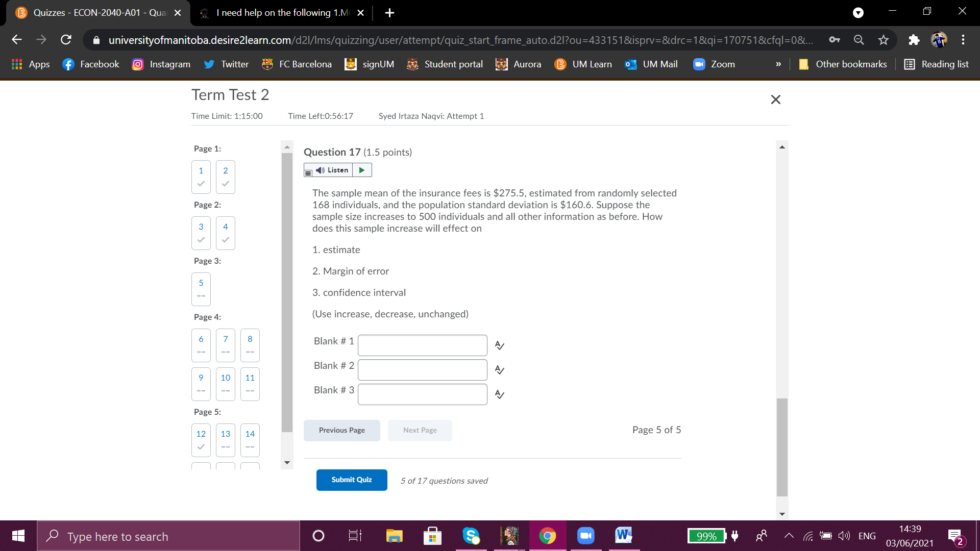Bookmark this page using the star icon
Viewport: 980px width, 551px height.
click(884, 40)
